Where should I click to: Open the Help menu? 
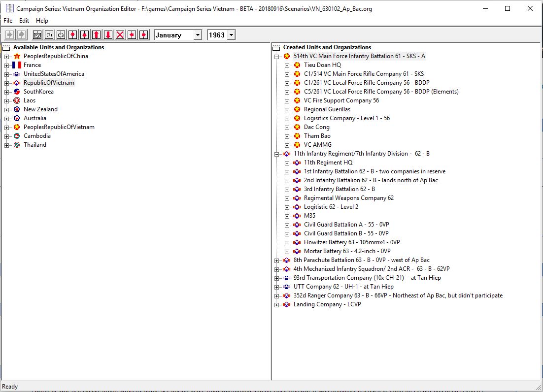coord(42,21)
